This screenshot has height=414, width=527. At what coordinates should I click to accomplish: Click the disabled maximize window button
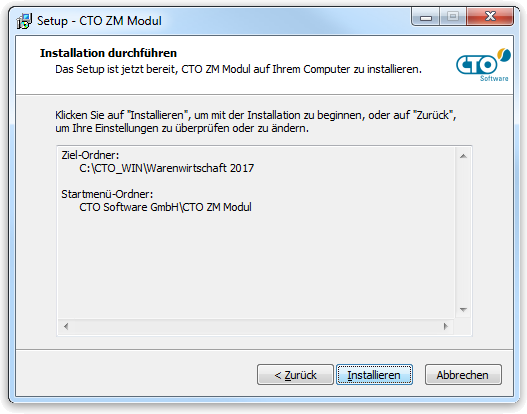tap(453, 17)
